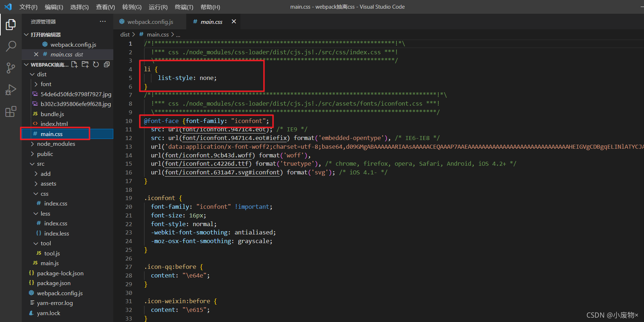Open the 转到(G) menu
The width and height of the screenshot is (644, 322).
(132, 7)
